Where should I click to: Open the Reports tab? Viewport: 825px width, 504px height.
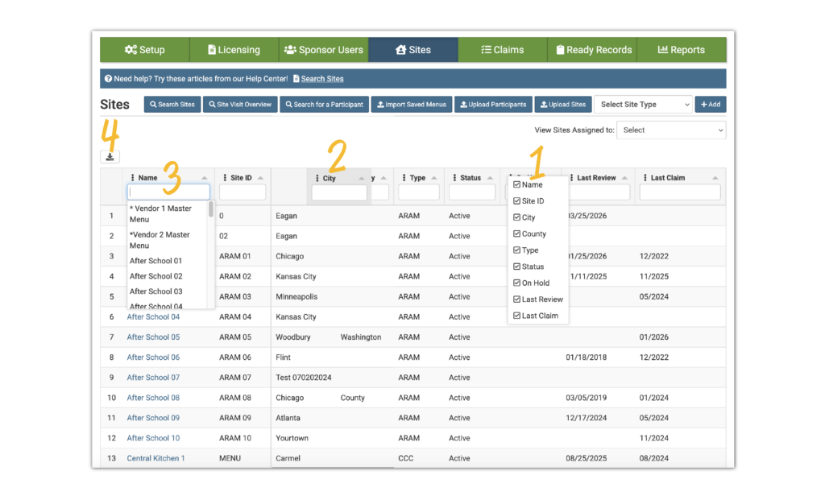click(682, 50)
